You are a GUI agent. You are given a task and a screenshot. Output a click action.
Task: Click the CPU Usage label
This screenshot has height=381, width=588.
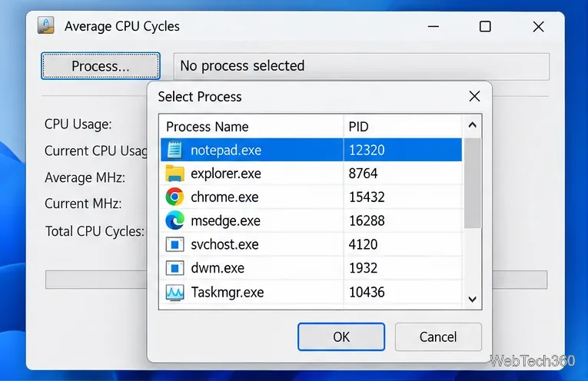pyautogui.click(x=78, y=124)
